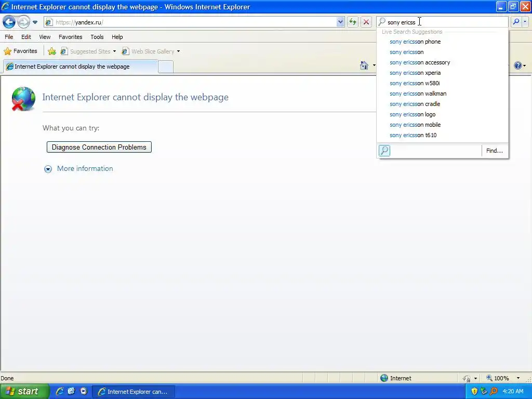Select suggestion 'sony ericsson walkman'
The width and height of the screenshot is (532, 399).
pyautogui.click(x=443, y=94)
